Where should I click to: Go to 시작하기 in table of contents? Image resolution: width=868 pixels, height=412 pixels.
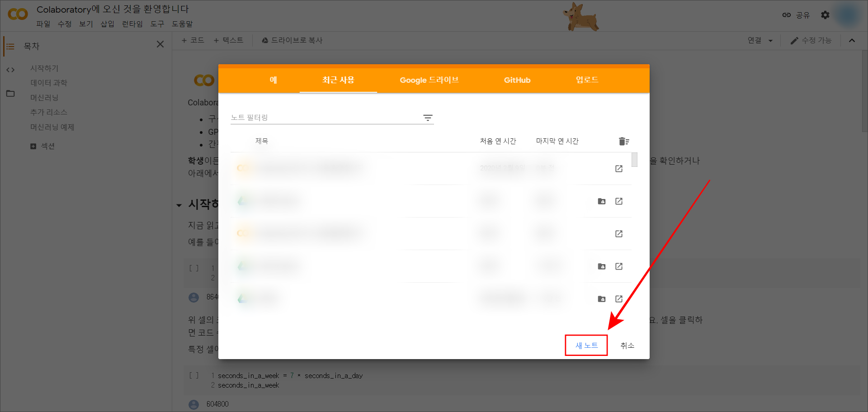[x=44, y=68]
